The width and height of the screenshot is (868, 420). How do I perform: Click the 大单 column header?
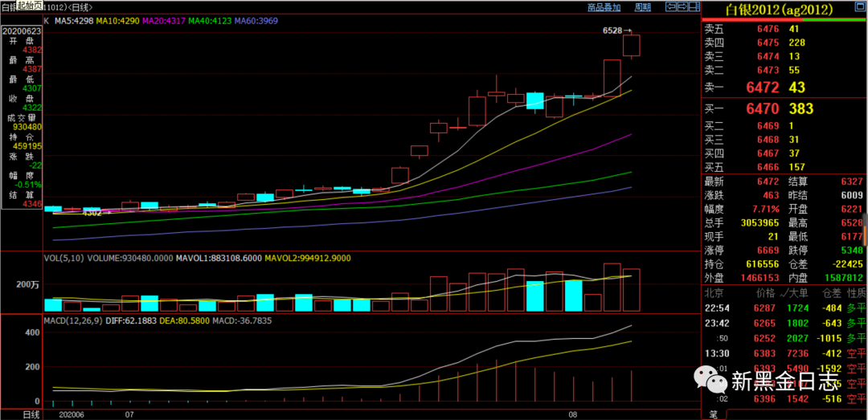794,293
